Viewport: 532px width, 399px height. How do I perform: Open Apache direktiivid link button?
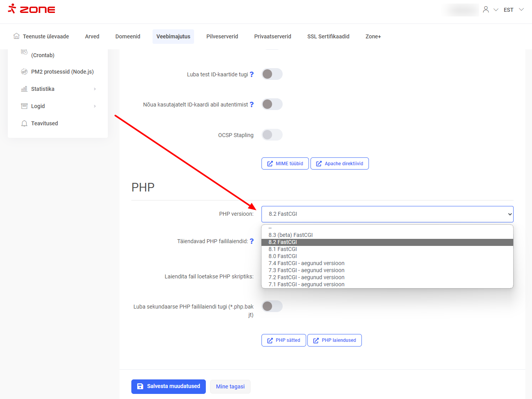pos(340,164)
